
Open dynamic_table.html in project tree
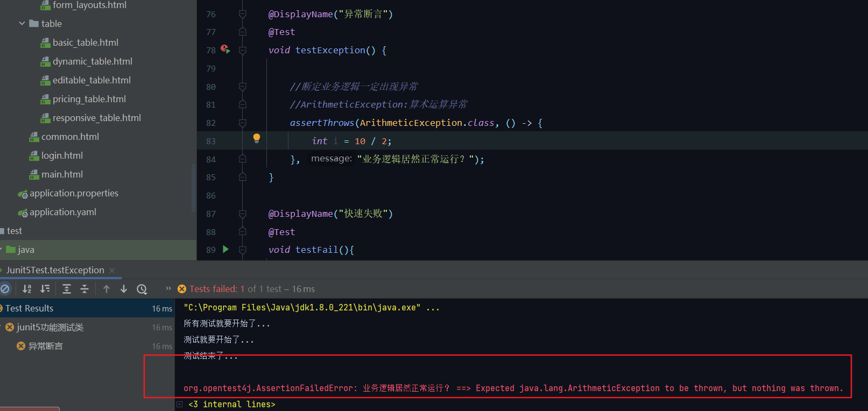(93, 61)
